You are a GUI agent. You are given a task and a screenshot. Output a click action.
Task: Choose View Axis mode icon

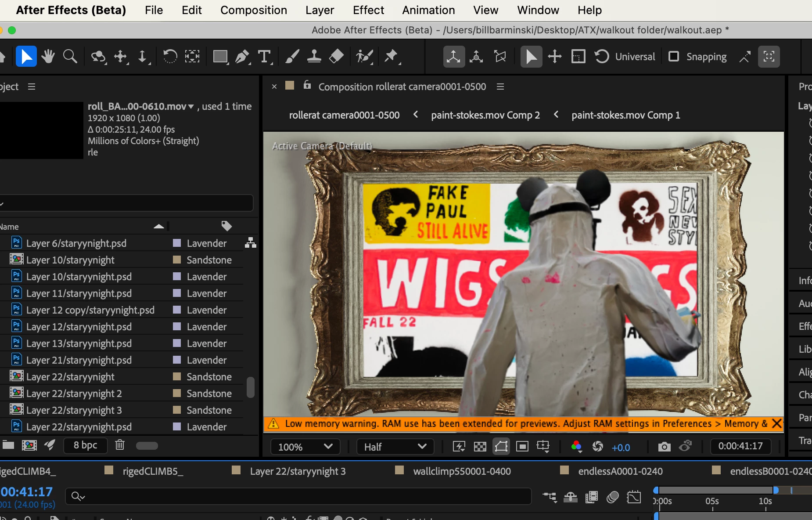click(x=500, y=57)
